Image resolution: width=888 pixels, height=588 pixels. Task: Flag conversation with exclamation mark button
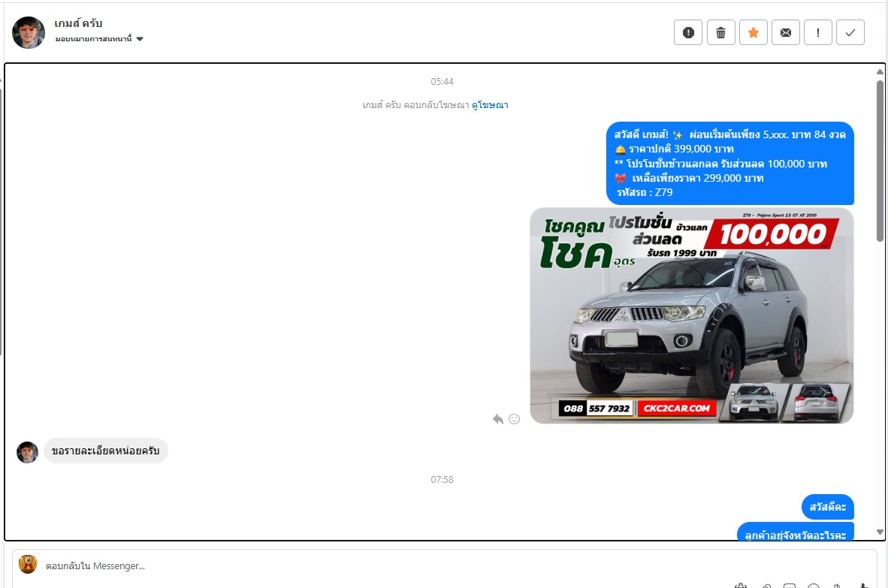(x=818, y=32)
